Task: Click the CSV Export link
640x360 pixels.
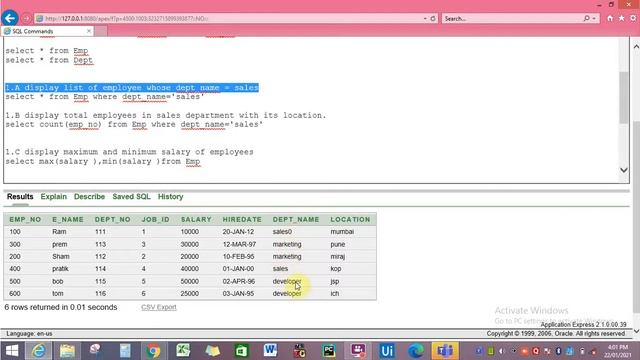Action: point(159,307)
